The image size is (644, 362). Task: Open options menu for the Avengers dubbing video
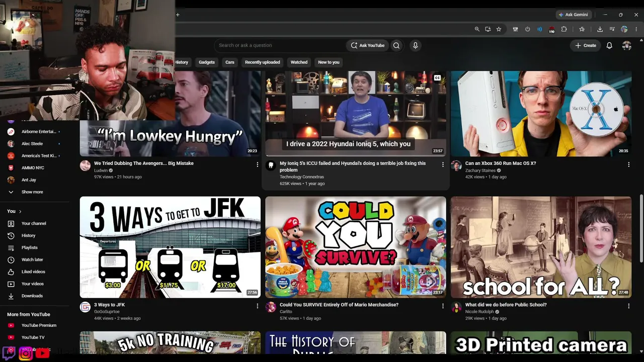tap(258, 164)
